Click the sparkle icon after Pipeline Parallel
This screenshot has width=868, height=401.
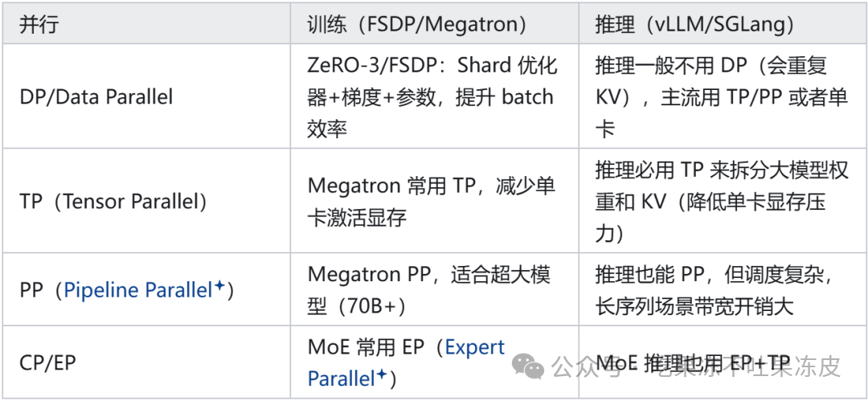(x=219, y=286)
